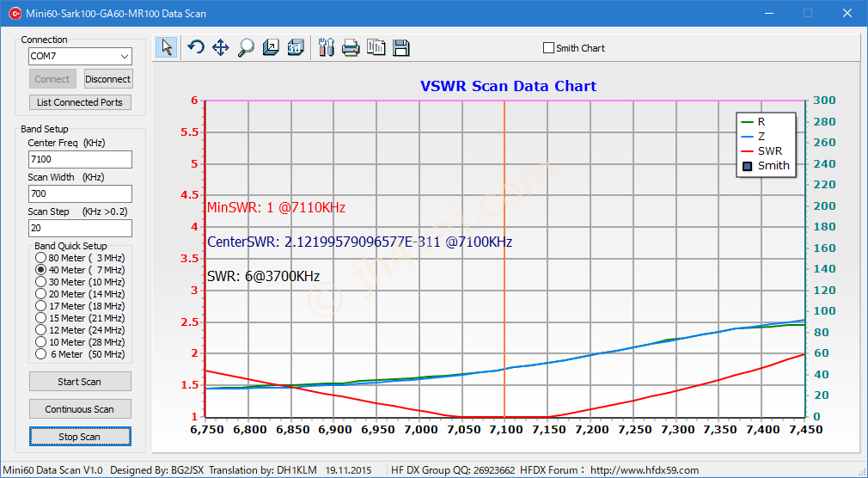Click the greyed Connect button
The height and width of the screenshot is (478, 868).
pos(52,79)
